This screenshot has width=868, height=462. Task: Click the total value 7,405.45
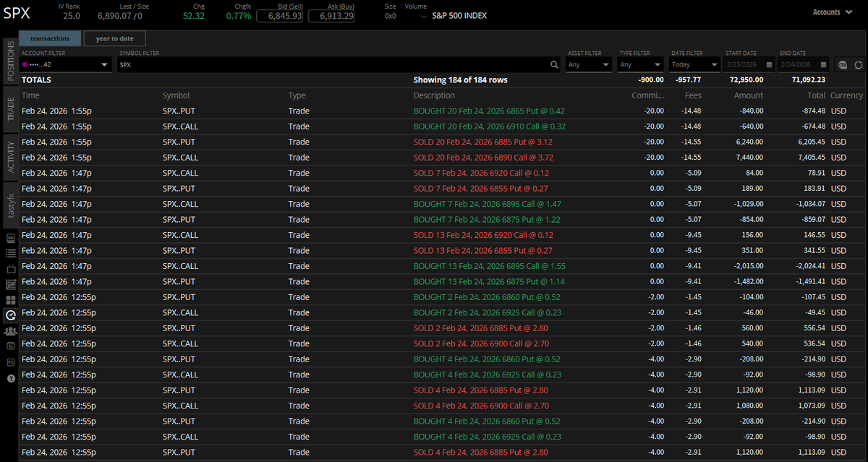click(811, 158)
